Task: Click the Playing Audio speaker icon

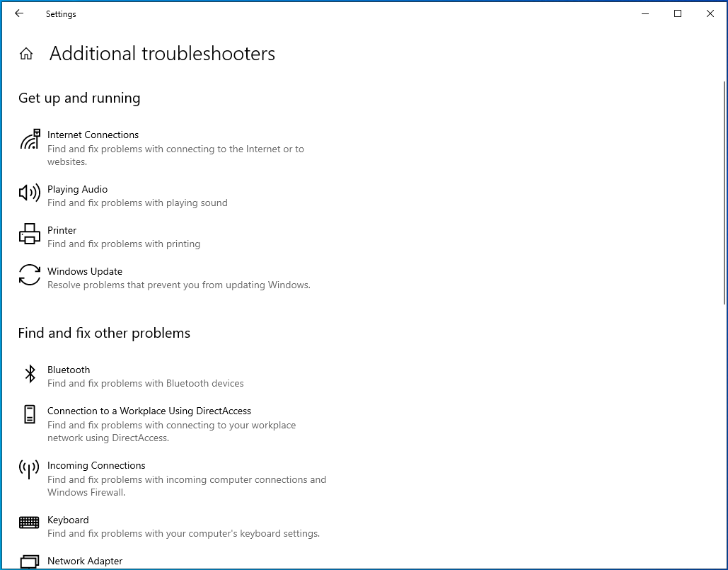Action: [x=30, y=193]
